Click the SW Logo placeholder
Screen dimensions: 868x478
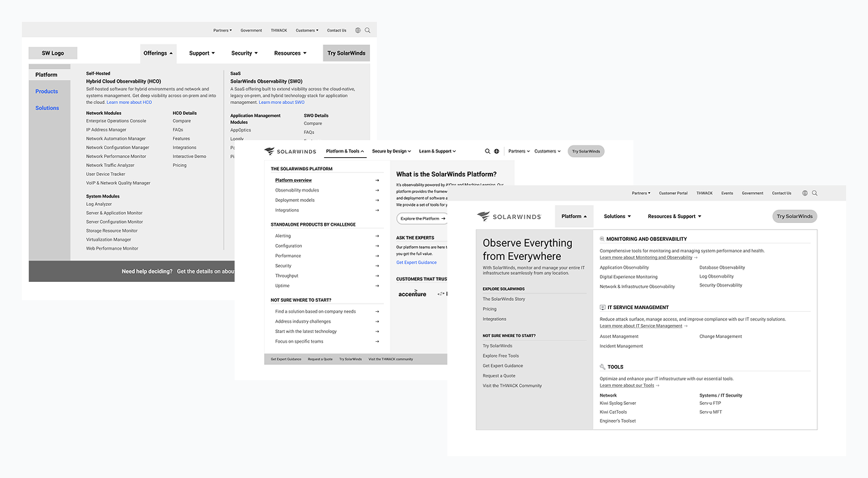(x=53, y=53)
